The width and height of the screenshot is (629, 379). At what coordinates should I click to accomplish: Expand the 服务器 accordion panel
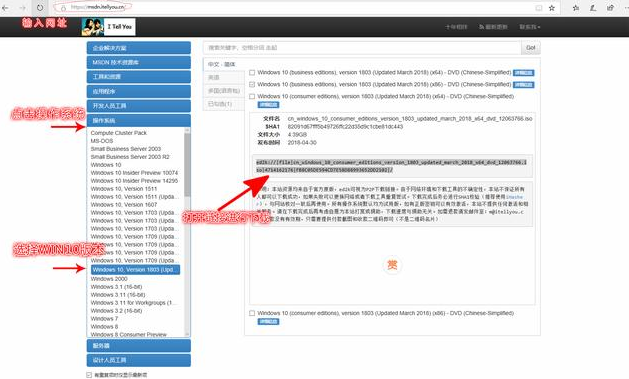(139, 346)
